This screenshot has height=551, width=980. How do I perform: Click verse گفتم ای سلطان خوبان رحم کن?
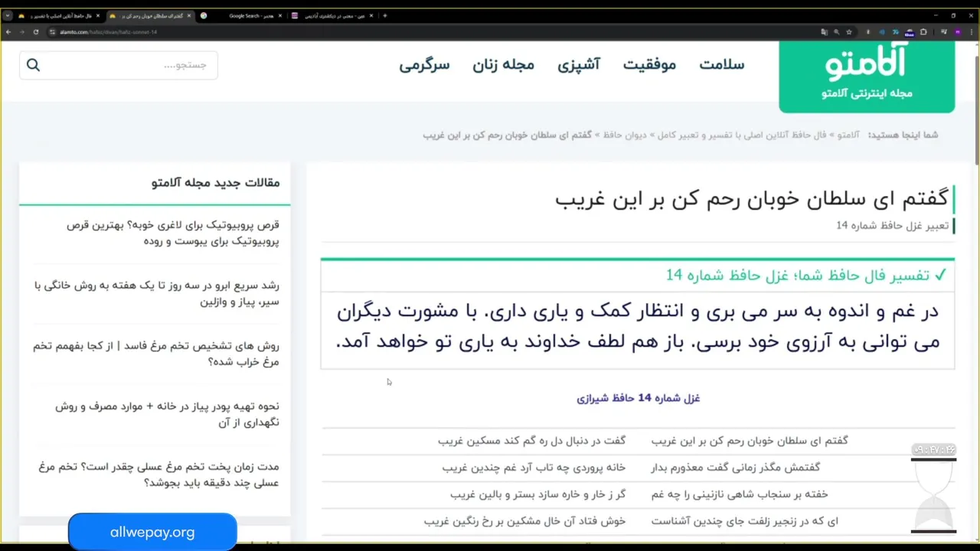click(x=750, y=441)
